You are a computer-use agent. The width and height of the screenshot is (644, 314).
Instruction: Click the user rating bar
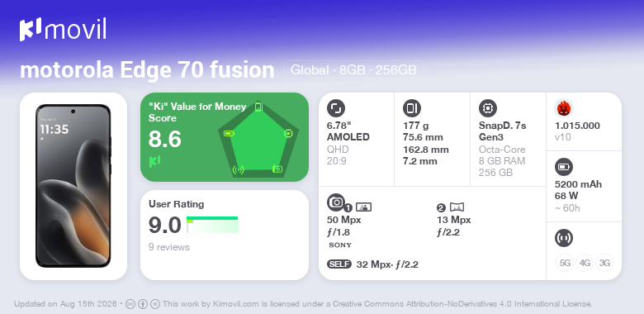pos(212,225)
